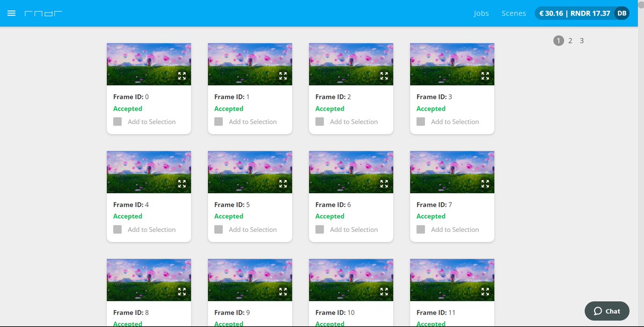Expand Frame ID 5 image fullscreen
This screenshot has width=644, height=327.
point(283,184)
